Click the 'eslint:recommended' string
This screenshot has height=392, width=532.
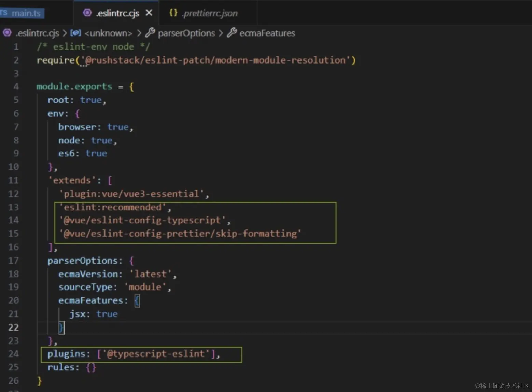point(112,207)
